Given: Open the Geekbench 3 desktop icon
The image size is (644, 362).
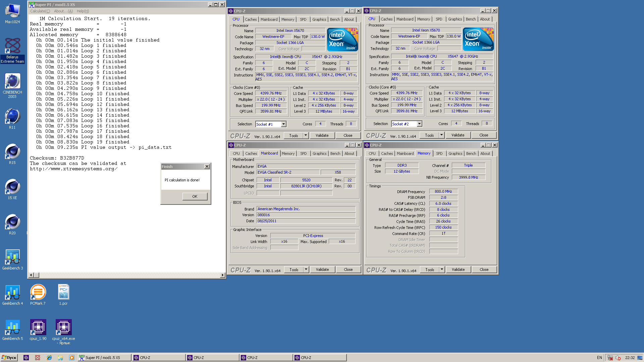Looking at the screenshot, I should tap(12, 259).
